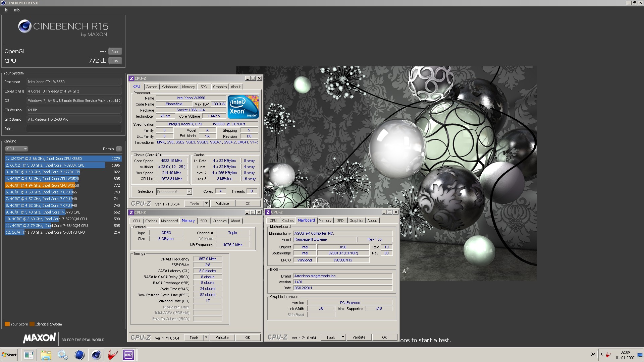Viewport: 644px width, 362px height.
Task: Click the Z icon in Mainboard CPU-Z title bar
Action: coord(268,212)
